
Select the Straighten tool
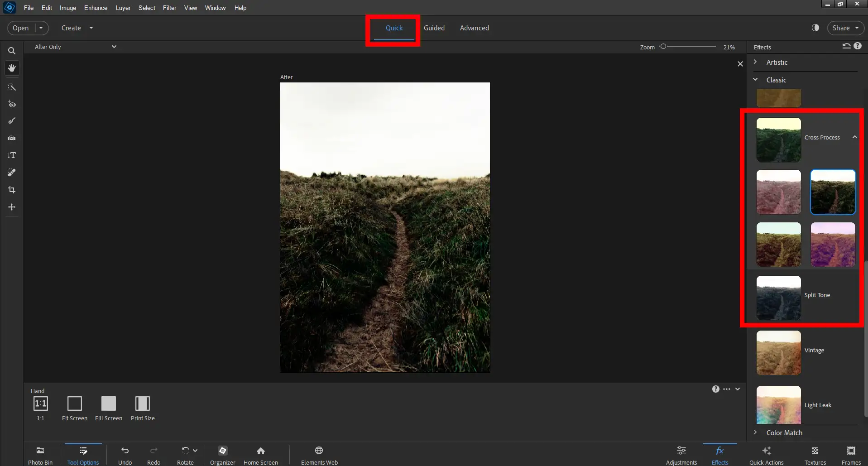pyautogui.click(x=12, y=138)
